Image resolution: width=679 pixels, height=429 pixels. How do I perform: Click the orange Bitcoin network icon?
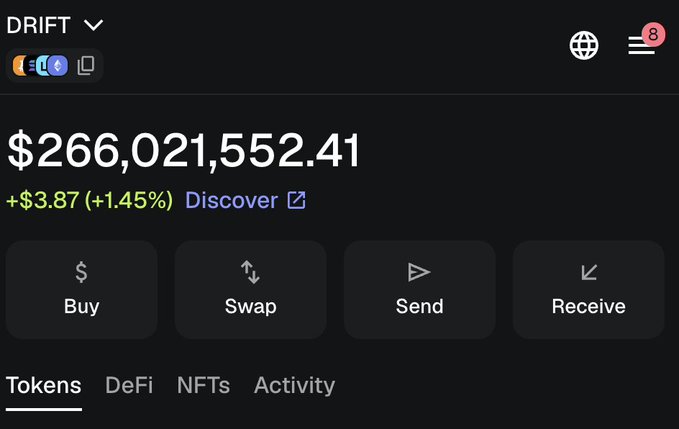click(20, 66)
